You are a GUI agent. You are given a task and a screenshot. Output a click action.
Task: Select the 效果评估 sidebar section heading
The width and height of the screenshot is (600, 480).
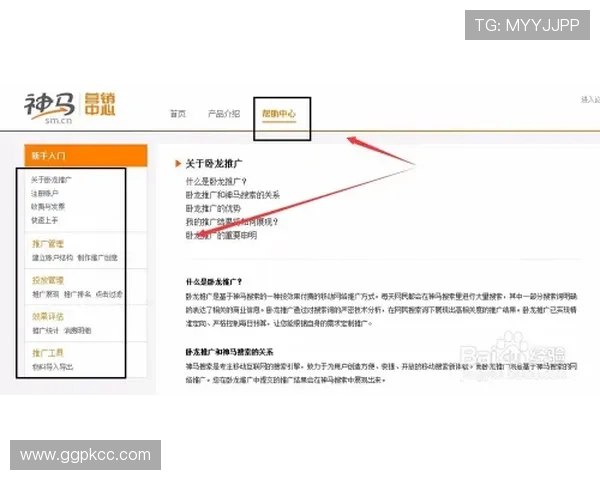coord(48,317)
